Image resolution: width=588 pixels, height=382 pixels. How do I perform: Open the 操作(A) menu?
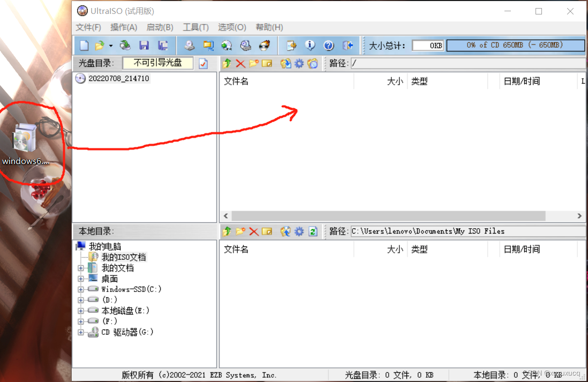(124, 27)
